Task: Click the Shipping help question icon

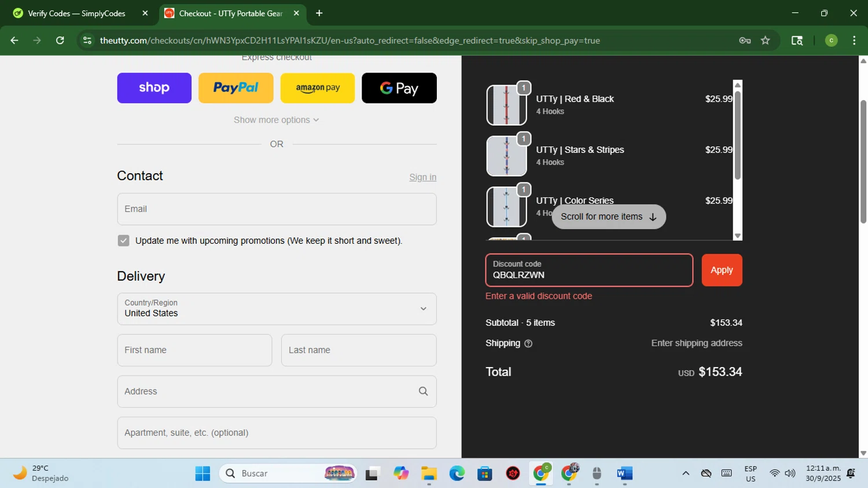Action: [528, 344]
